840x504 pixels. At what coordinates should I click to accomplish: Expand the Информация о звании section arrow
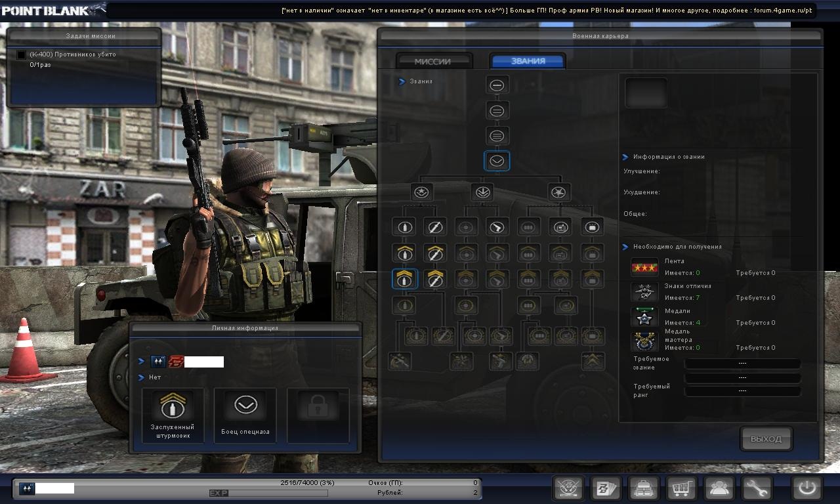point(626,157)
